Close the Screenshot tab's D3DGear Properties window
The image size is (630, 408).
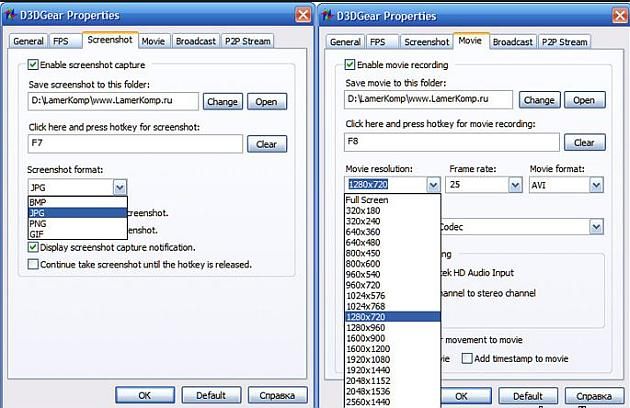coord(303,15)
